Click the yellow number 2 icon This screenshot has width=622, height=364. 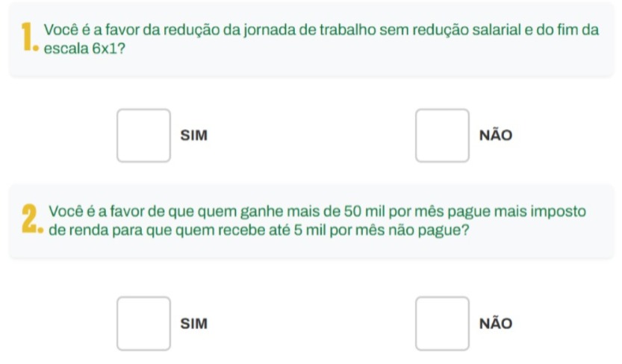[28, 219]
